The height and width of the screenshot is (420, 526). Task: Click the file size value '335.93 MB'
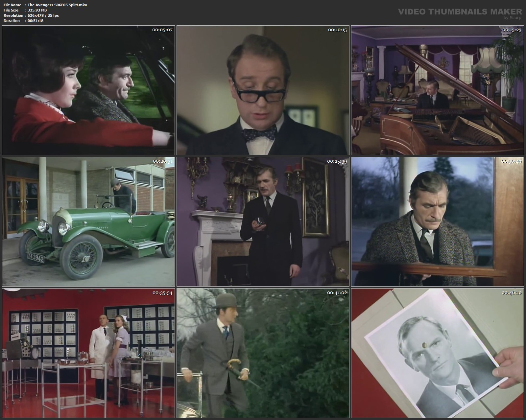coord(37,10)
